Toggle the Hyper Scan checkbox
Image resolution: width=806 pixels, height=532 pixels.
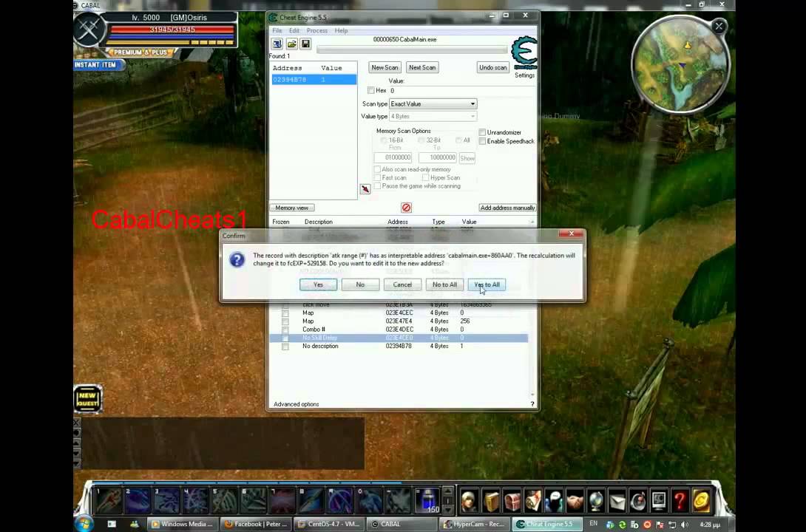[426, 177]
